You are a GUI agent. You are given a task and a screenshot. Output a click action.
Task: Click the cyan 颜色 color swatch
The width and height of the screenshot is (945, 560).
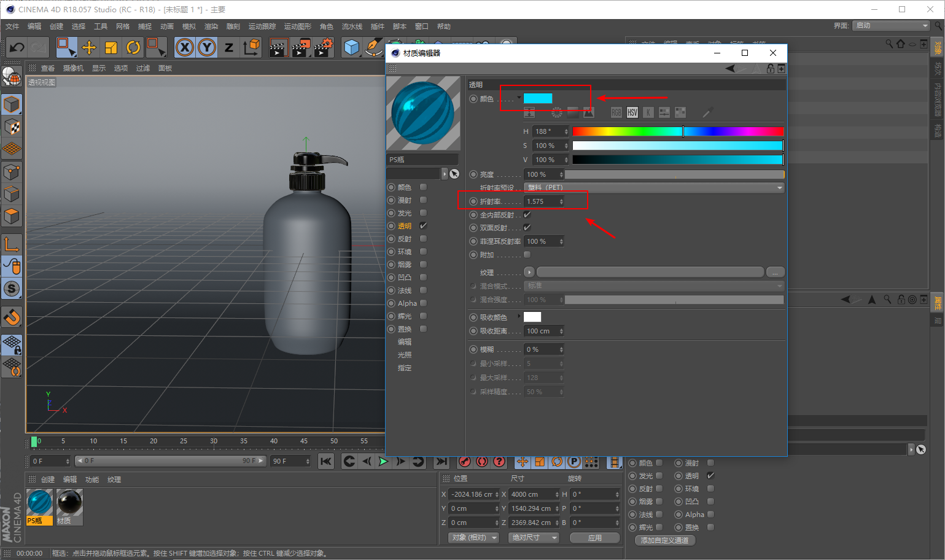538,98
